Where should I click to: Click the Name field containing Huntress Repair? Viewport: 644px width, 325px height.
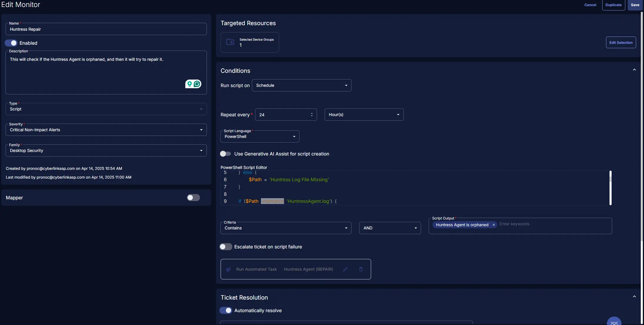(106, 29)
